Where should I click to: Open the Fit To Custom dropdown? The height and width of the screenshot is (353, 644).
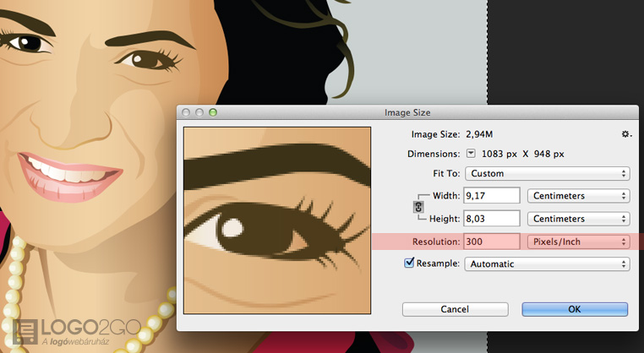[x=547, y=174]
